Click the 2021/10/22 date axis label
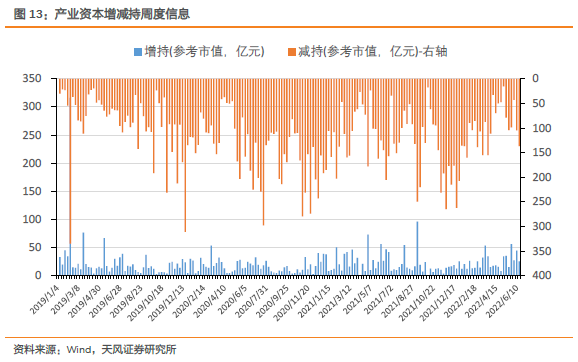578x362 pixels. (418, 302)
